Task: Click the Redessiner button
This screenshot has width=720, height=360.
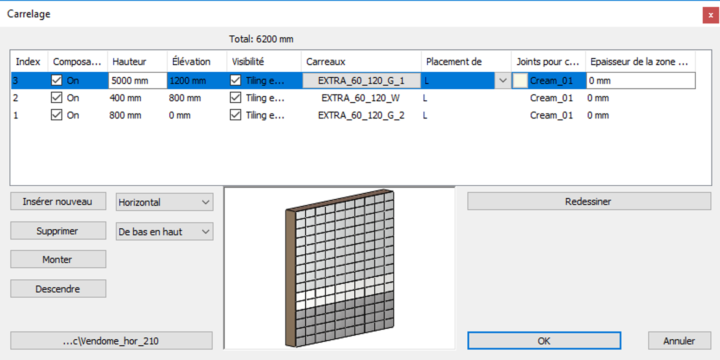Action: [x=589, y=202]
